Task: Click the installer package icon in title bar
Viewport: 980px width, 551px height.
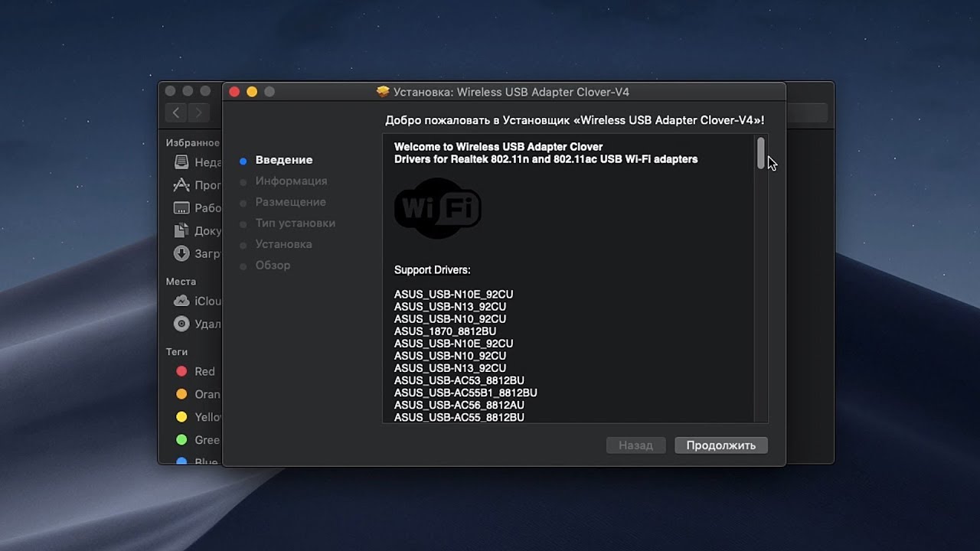Action: point(384,92)
